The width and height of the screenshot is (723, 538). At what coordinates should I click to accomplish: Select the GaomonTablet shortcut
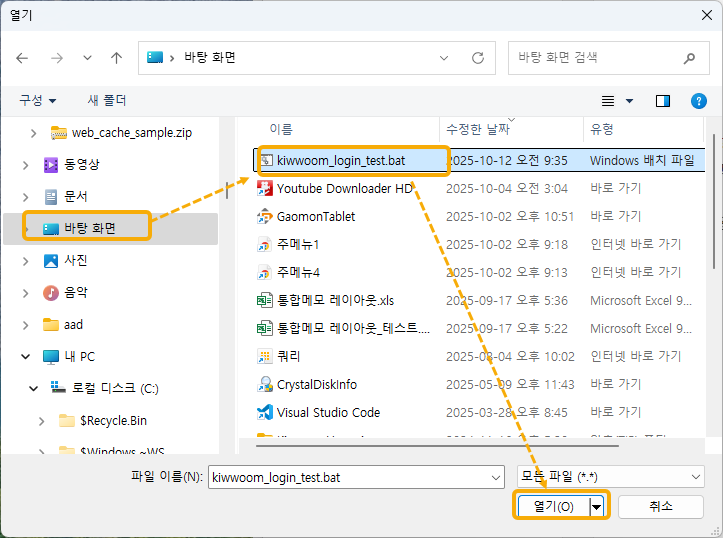point(315,216)
